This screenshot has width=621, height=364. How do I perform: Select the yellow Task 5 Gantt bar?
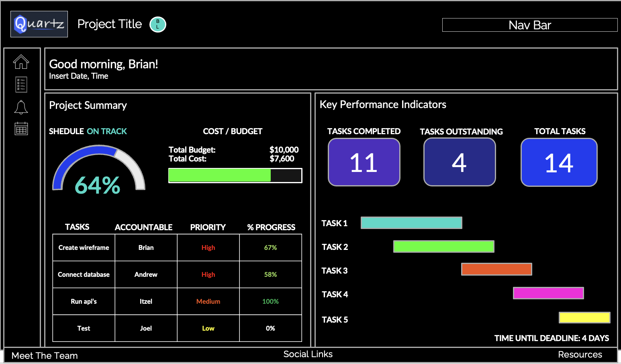pos(584,317)
